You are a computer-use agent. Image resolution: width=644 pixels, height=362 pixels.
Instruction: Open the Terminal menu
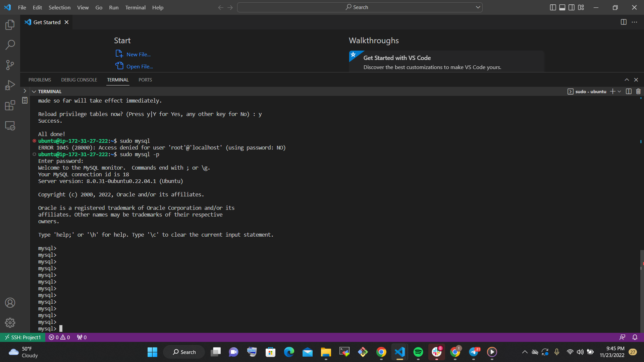(x=135, y=7)
